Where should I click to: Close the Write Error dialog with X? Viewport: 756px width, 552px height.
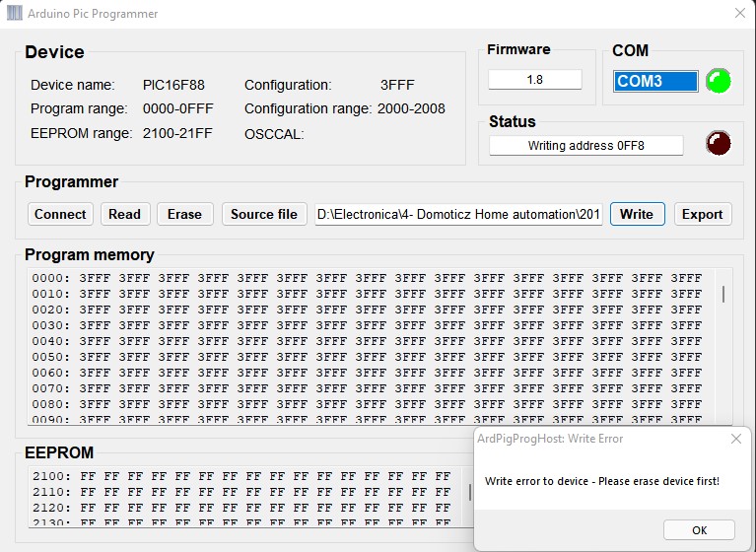click(x=735, y=439)
